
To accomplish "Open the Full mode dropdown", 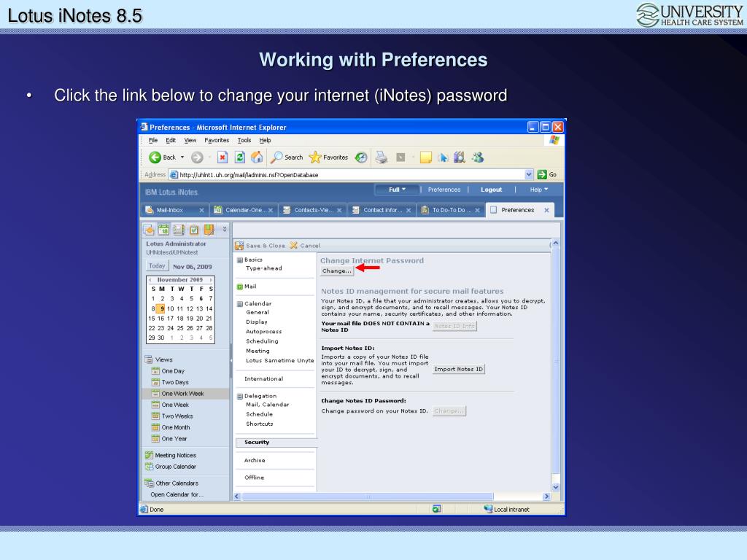I will click(x=397, y=190).
